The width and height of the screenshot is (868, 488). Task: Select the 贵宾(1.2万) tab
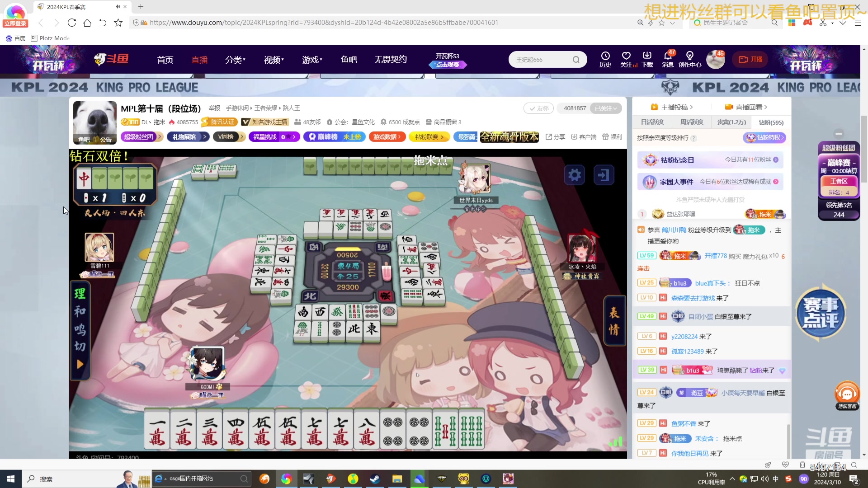[x=731, y=122]
